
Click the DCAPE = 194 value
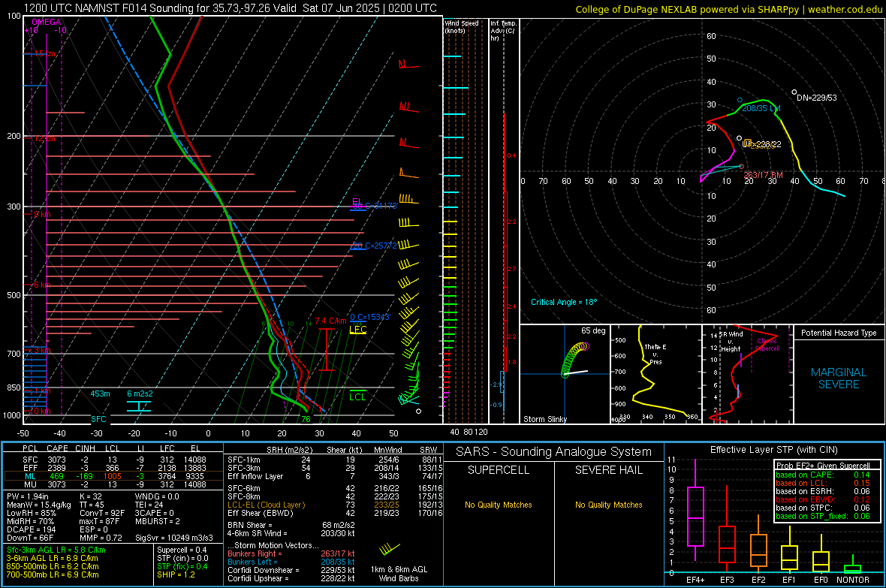pyautogui.click(x=31, y=529)
